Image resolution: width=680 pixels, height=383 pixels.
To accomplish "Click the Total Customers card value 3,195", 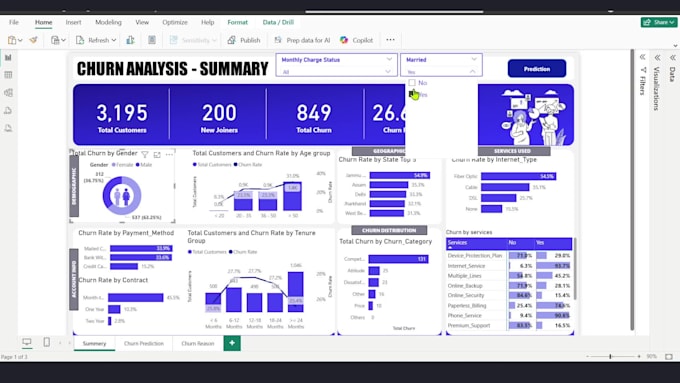I will point(122,113).
